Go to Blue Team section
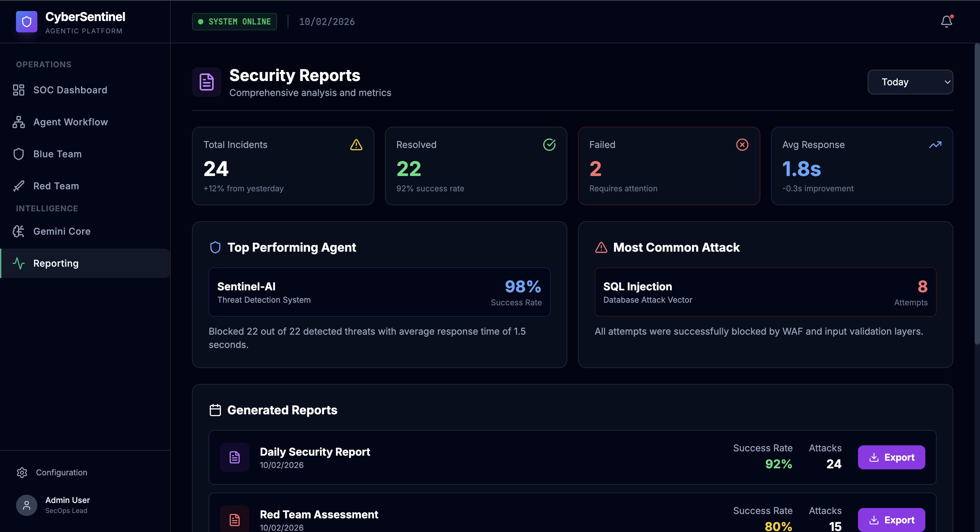This screenshot has width=980, height=532. click(x=57, y=154)
